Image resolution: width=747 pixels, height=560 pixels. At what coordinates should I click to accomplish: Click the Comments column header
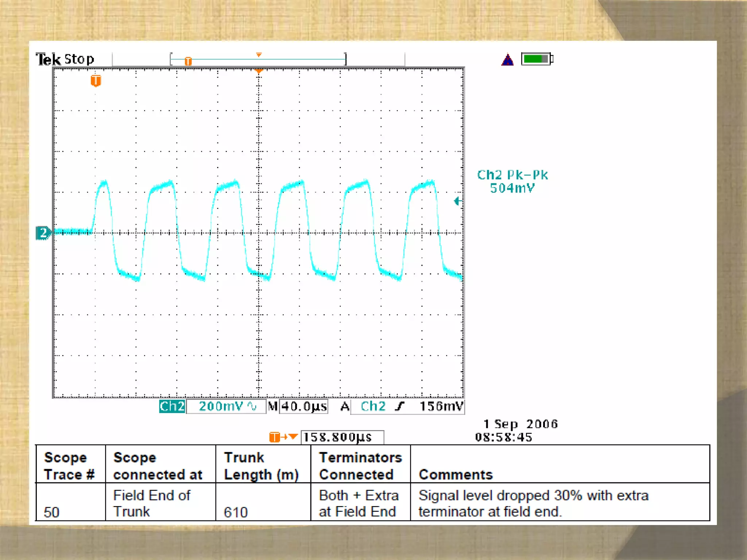tap(456, 474)
